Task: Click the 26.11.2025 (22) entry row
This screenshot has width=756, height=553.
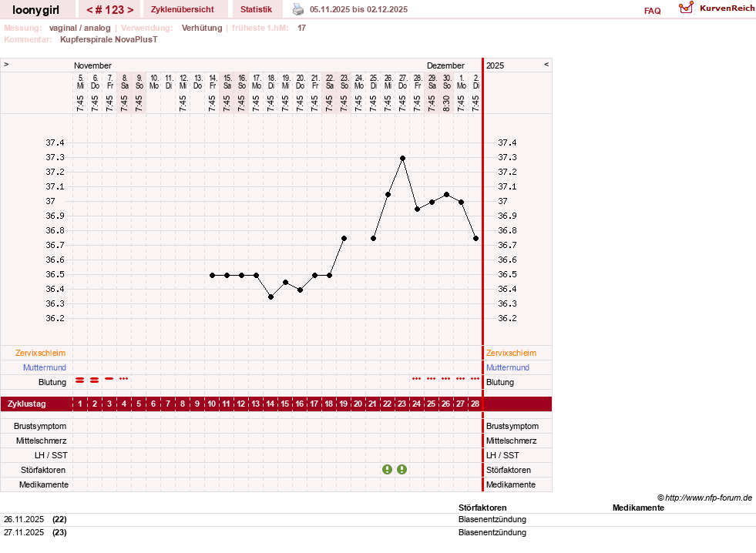Action: coord(378,520)
